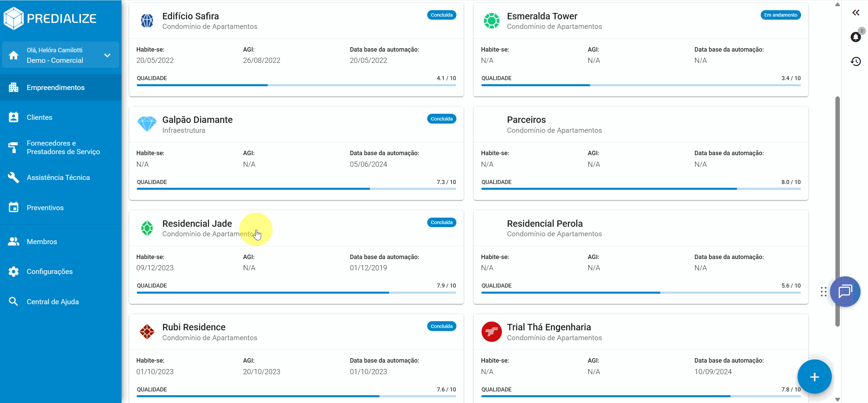The image size is (868, 403).
Task: Open the Galpão Diamante card
Action: [197, 120]
